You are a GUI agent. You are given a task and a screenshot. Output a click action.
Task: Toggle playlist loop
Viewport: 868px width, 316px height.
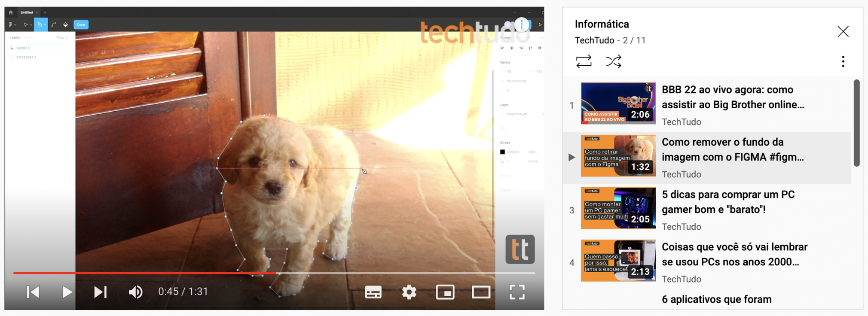point(584,61)
